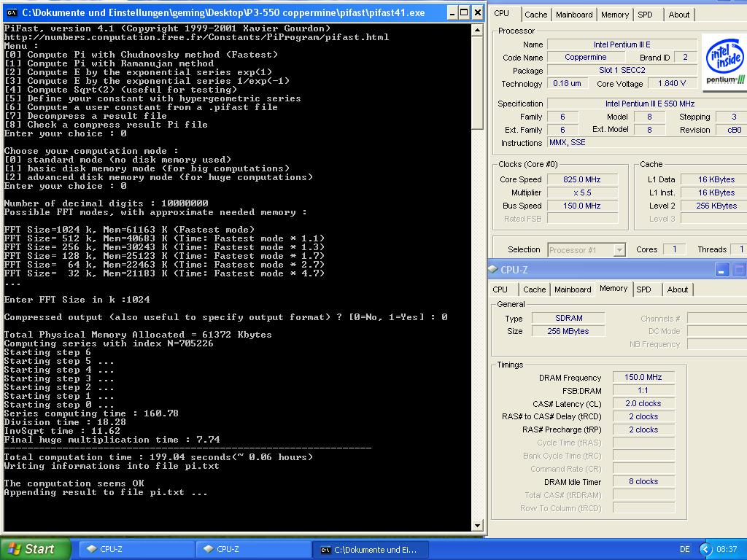Switch to second CPU-Z taskbar button

253,549
